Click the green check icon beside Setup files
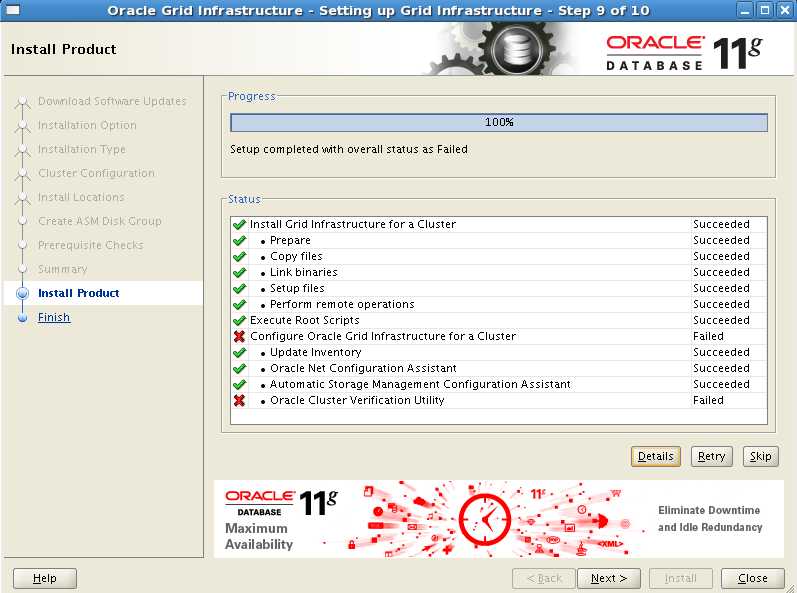The width and height of the screenshot is (797, 593). tap(239, 288)
